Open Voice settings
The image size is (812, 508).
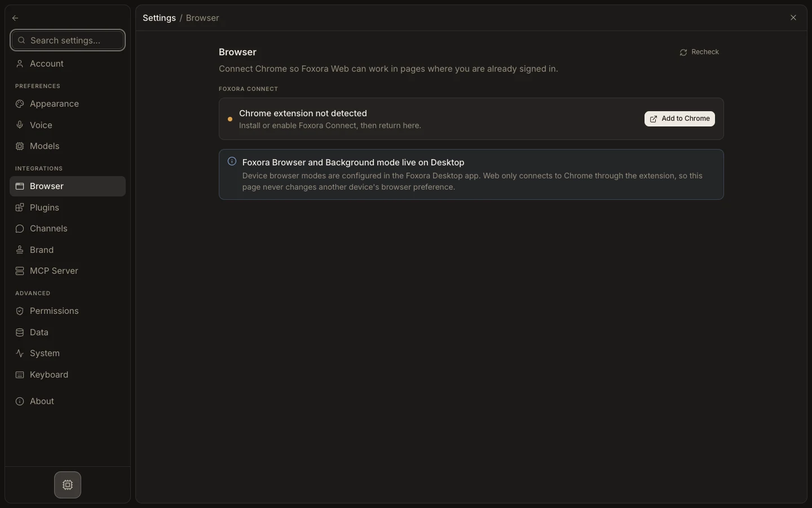click(x=68, y=125)
